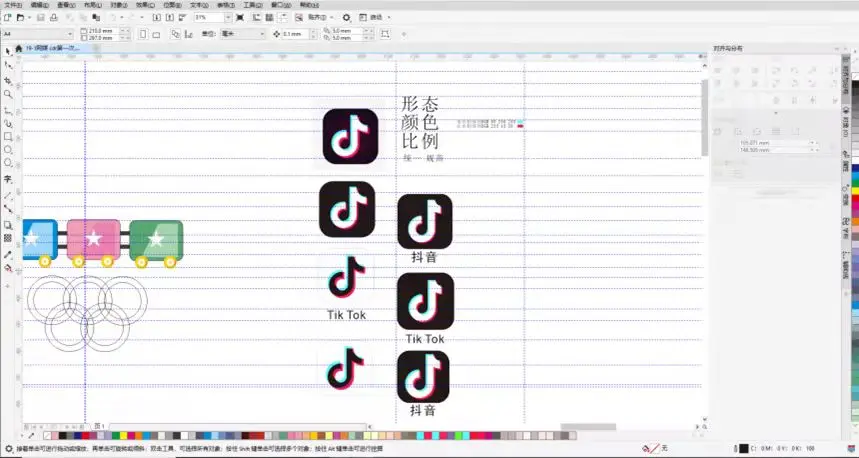This screenshot has width=859, height=458.
Task: Toggle apply layout to all pages
Action: coord(175,34)
